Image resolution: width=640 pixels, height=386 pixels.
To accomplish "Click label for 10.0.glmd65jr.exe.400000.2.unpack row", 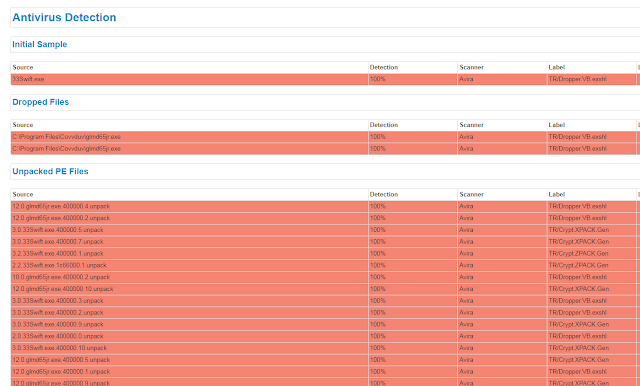I will tap(591, 277).
